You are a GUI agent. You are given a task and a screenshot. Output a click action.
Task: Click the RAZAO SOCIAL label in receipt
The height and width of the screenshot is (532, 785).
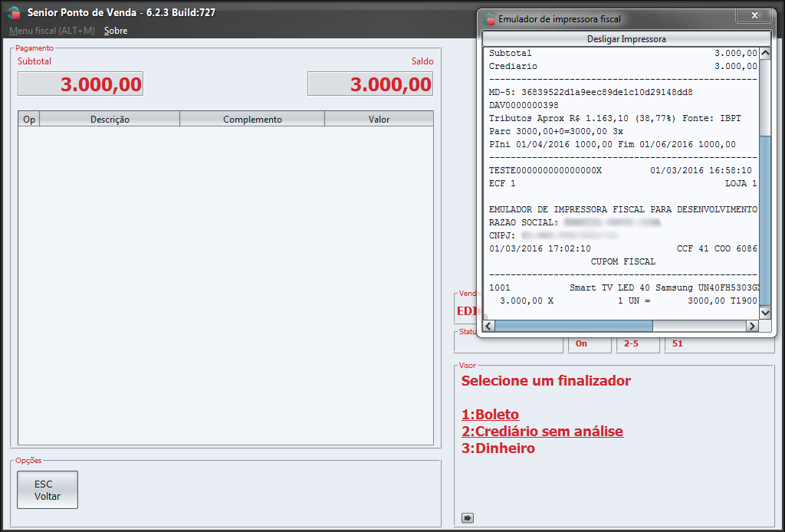[523, 223]
